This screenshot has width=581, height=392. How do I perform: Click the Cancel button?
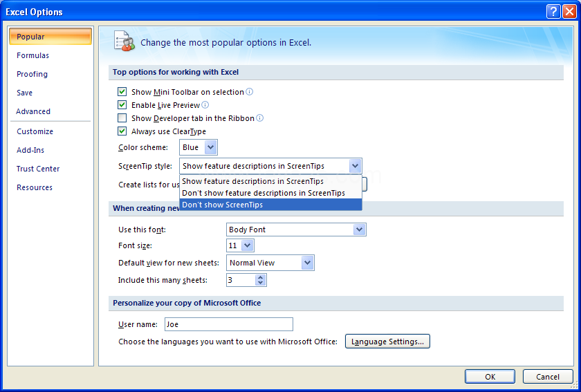tap(548, 376)
